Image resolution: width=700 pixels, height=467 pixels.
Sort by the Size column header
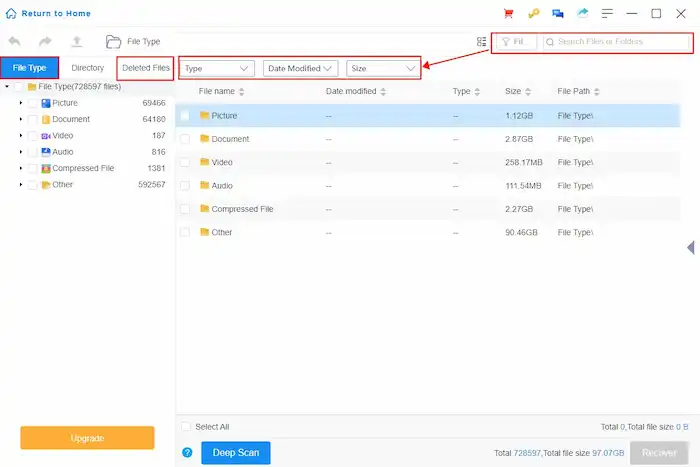[x=513, y=91]
